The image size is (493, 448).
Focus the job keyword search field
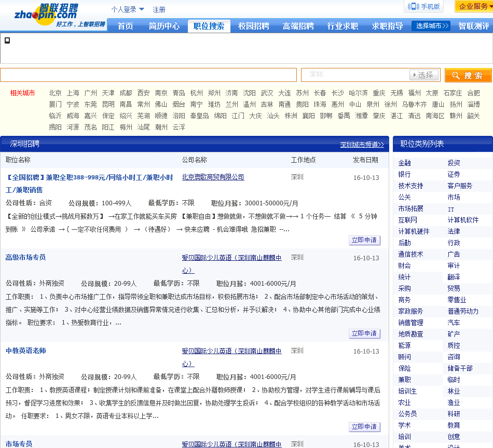click(x=148, y=75)
